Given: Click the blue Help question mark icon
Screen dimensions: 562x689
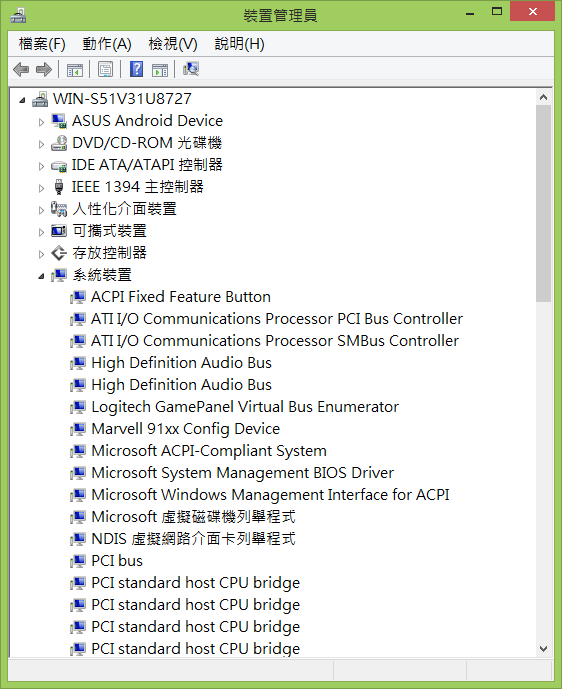Looking at the screenshot, I should (x=137, y=69).
